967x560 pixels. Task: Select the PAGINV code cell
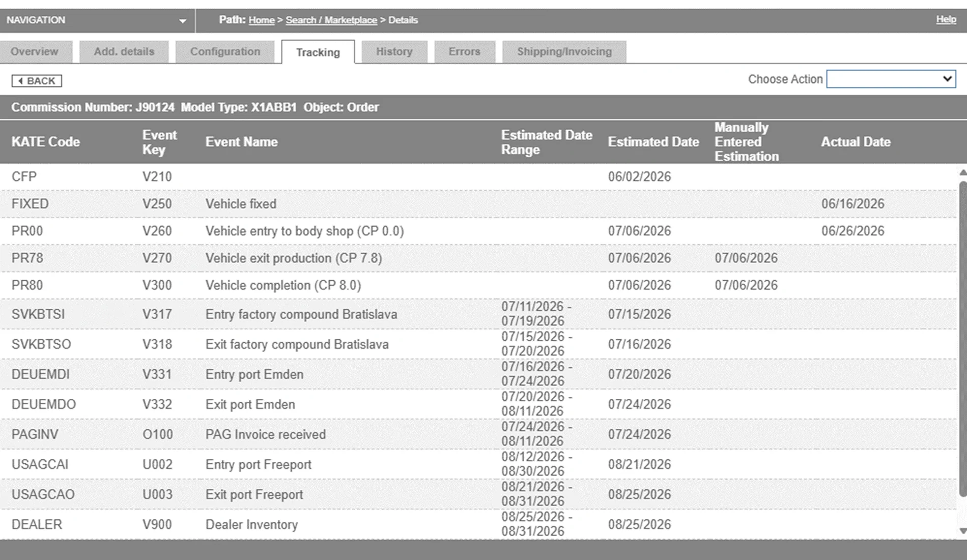point(35,434)
